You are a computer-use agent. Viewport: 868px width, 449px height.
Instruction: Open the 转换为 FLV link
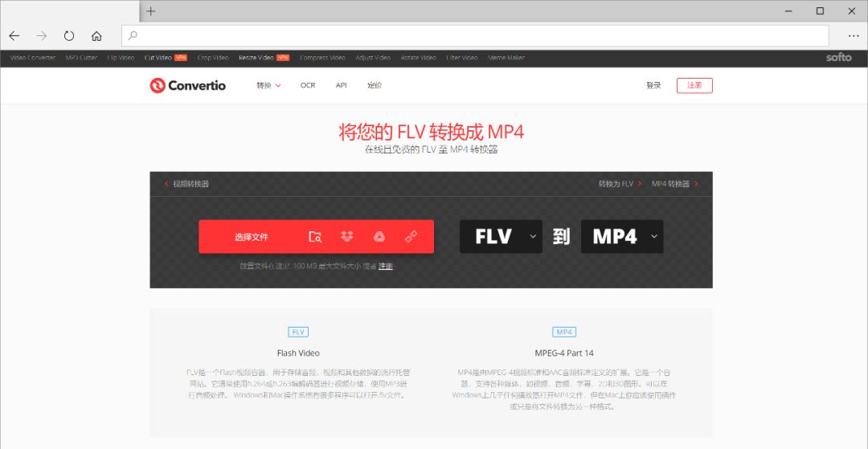click(620, 184)
